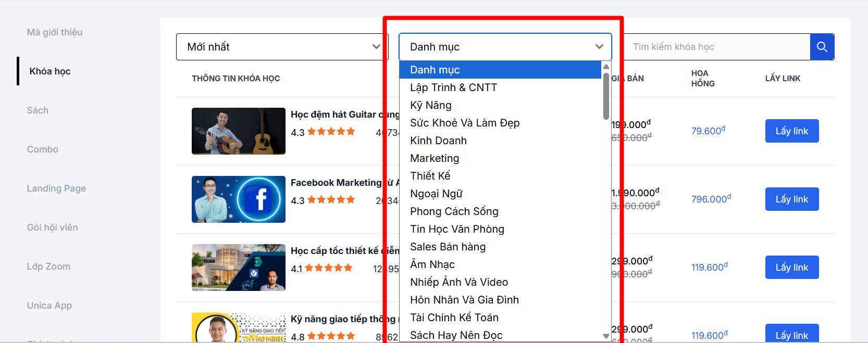The width and height of the screenshot is (868, 343).
Task: Collapse the Danh mục category dropdown
Action: tap(504, 47)
